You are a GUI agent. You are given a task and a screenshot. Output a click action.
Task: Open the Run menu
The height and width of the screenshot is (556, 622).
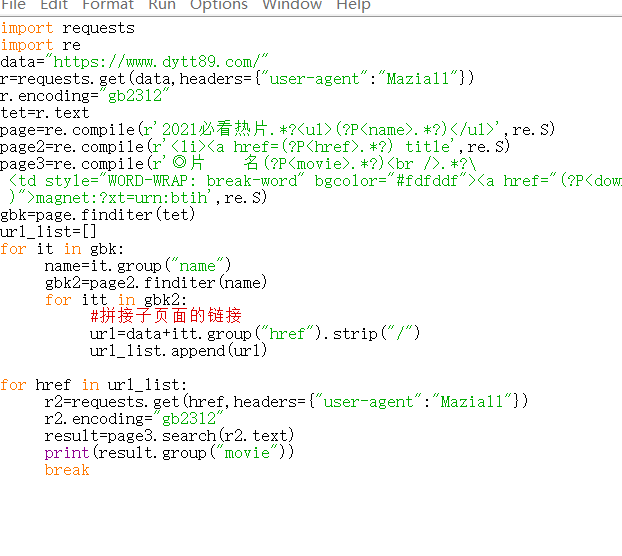click(x=162, y=5)
